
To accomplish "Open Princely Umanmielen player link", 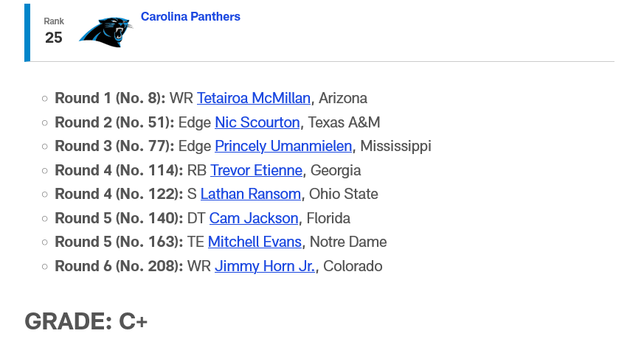I will click(x=283, y=146).
